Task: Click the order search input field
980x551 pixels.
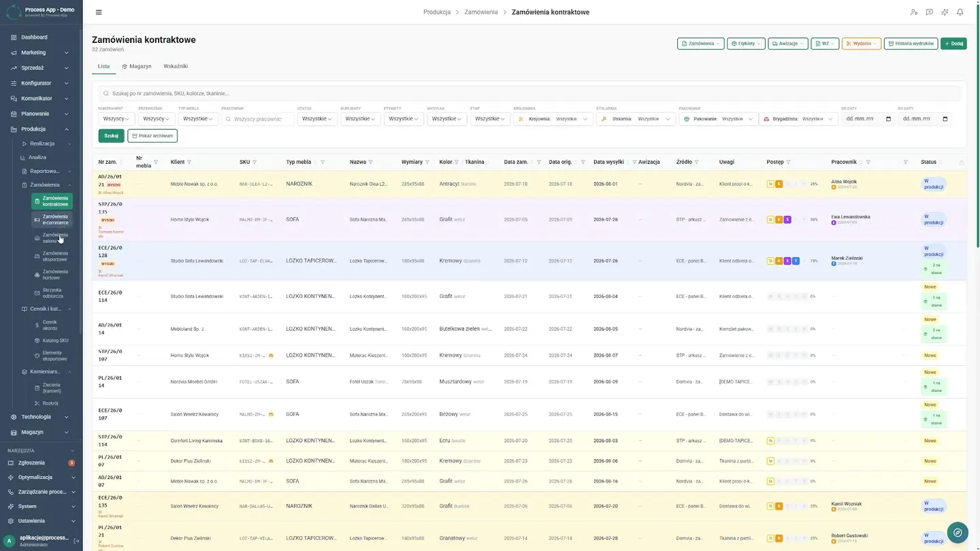Action: click(x=529, y=93)
